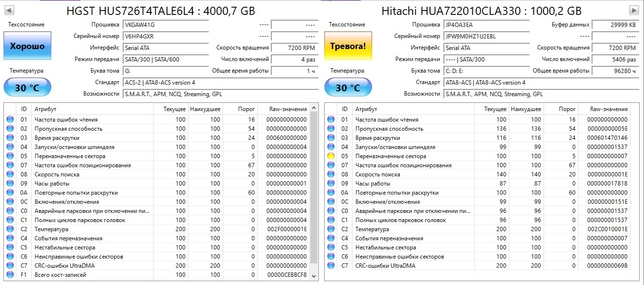Click left table scrollbar down arrow
Image resolution: width=644 pixels, height=285 pixels.
[314, 276]
